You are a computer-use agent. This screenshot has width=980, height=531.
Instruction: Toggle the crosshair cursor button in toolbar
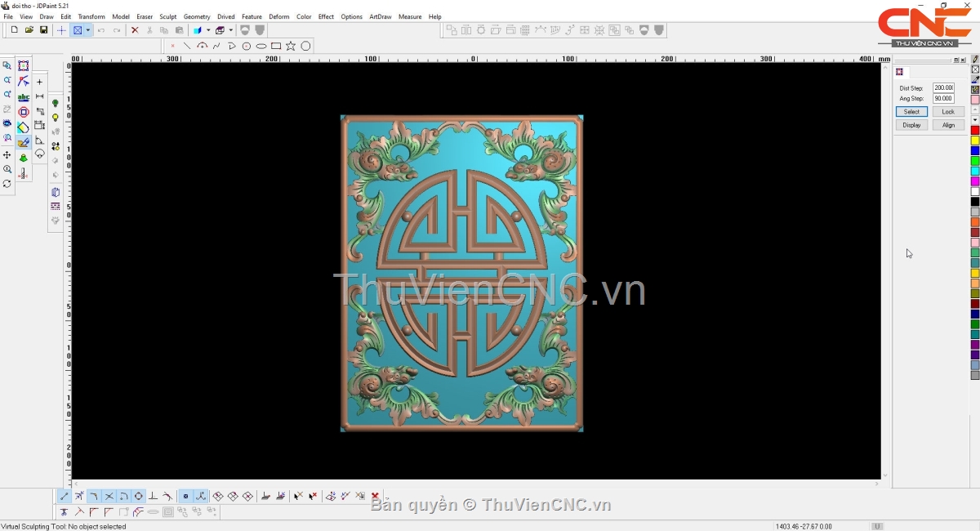(61, 30)
